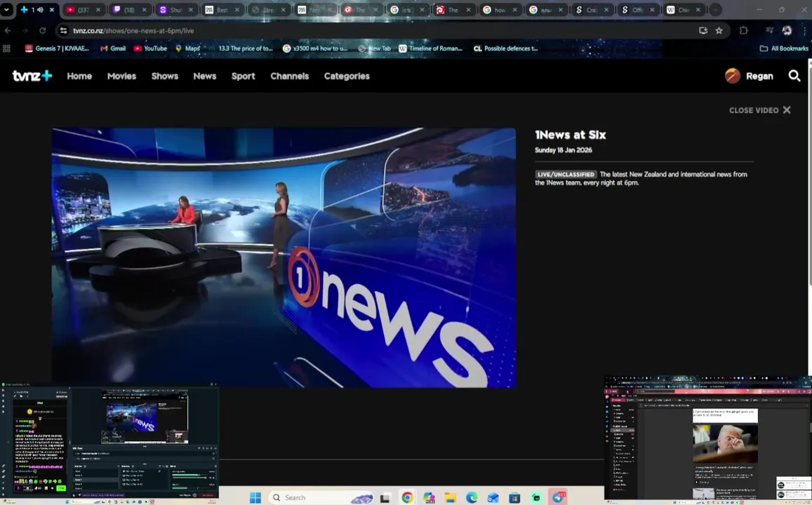Viewport: 812px width, 505px height.
Task: Open 13.3 The price of to... bookmark
Action: [x=240, y=48]
